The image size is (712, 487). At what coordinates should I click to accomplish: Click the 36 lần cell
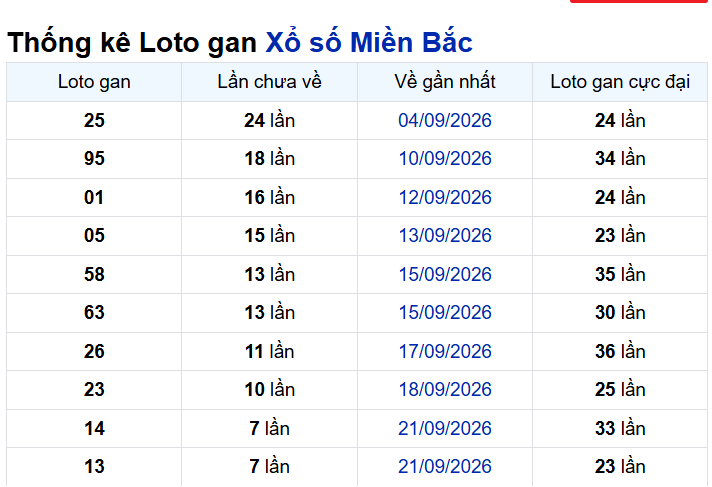coord(620,352)
